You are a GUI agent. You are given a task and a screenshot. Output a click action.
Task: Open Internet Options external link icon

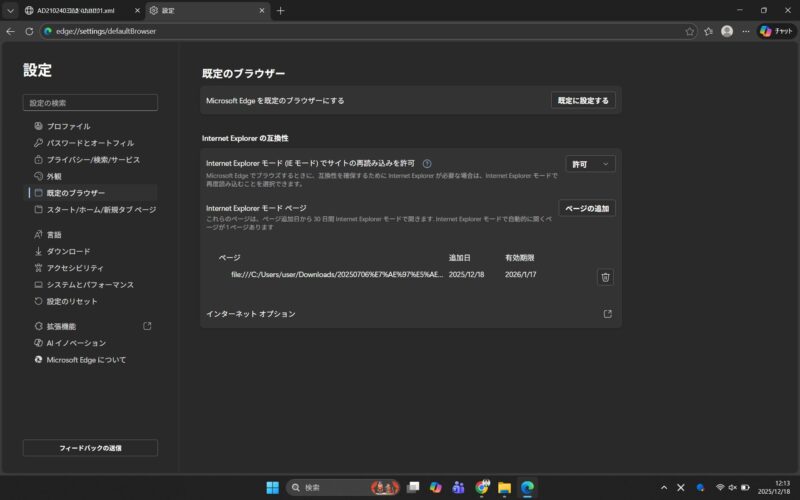click(x=607, y=314)
